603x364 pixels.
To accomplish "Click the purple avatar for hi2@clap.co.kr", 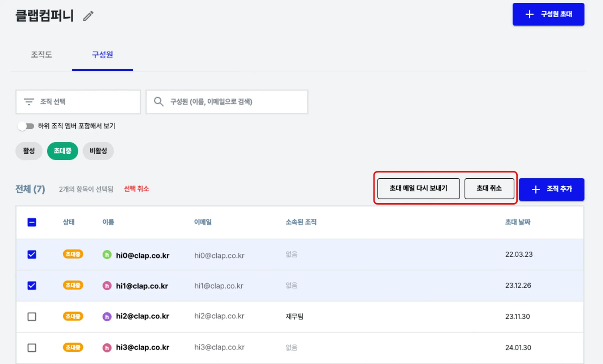I will click(107, 317).
